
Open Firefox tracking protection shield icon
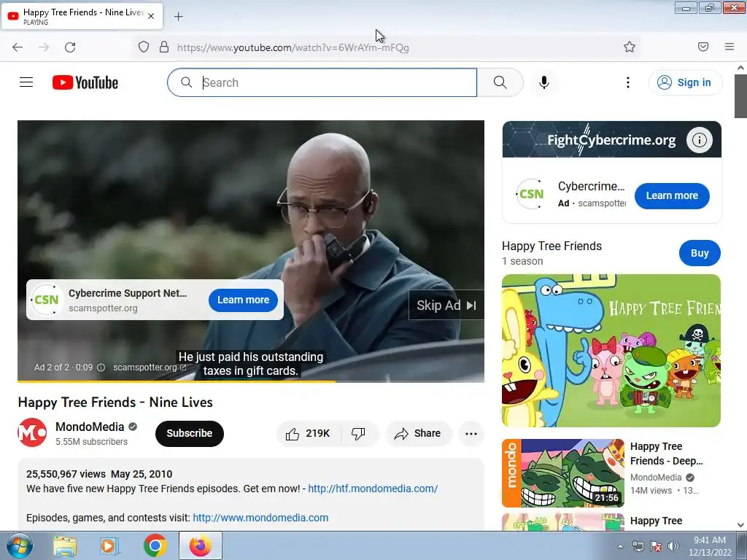tap(144, 47)
